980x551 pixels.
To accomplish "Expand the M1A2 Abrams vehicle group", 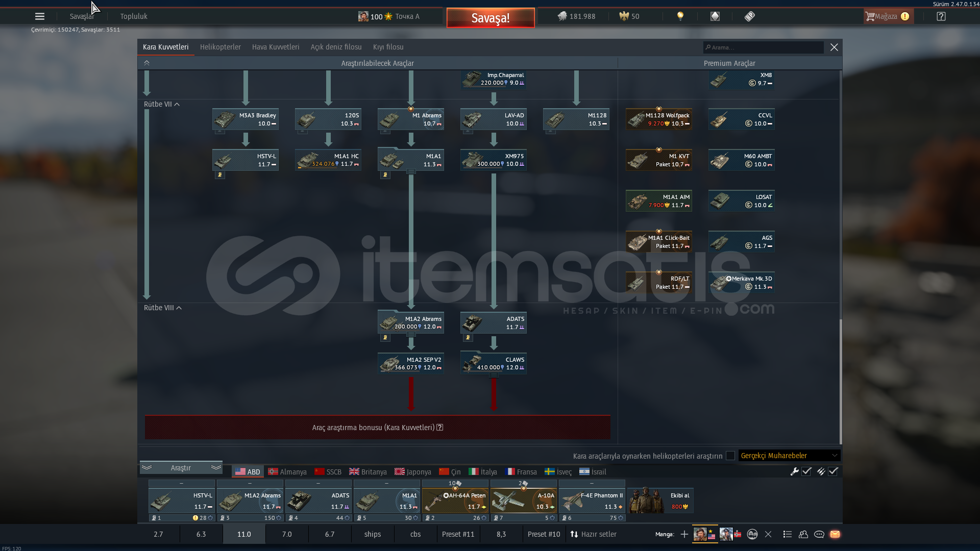I will pyautogui.click(x=411, y=335).
